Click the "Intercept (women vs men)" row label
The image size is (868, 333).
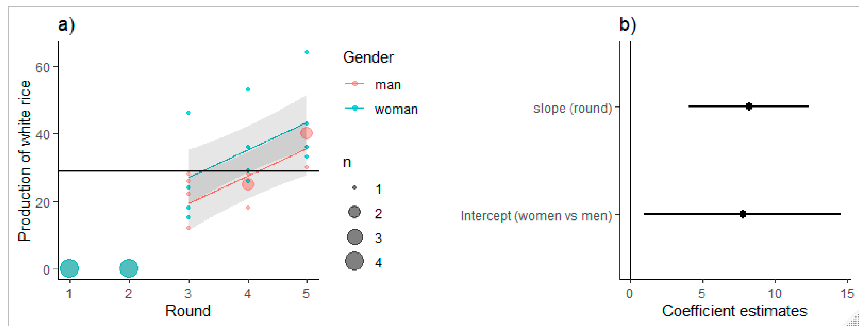536,216
